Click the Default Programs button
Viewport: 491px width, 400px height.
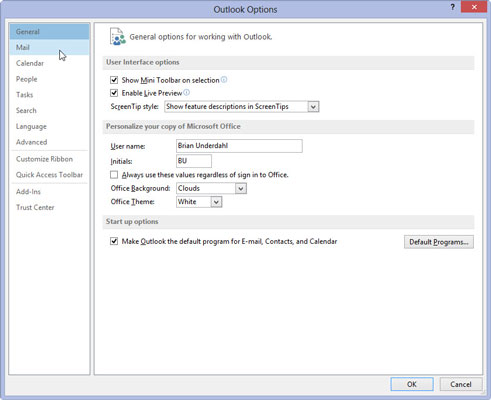click(x=439, y=242)
